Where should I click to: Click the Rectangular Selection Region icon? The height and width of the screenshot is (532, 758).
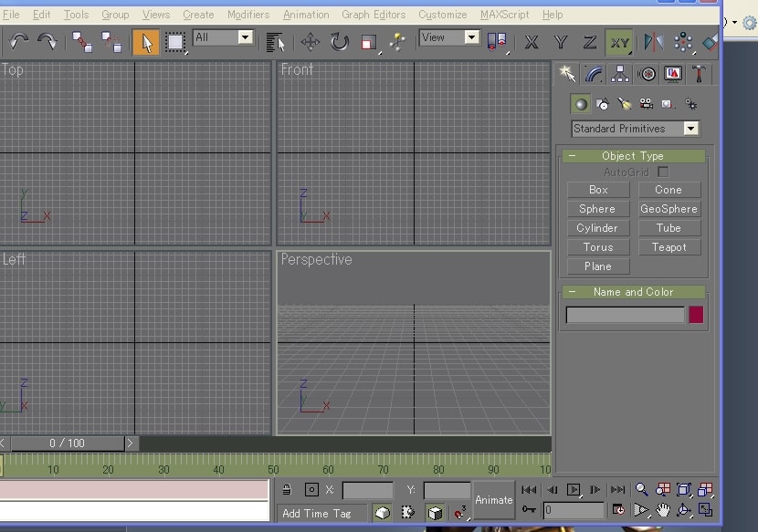point(175,43)
